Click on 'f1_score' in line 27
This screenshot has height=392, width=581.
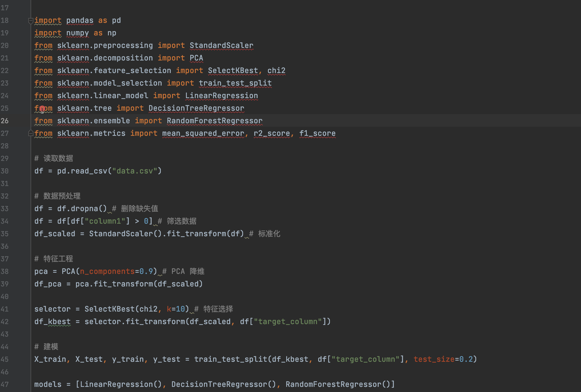pos(317,134)
